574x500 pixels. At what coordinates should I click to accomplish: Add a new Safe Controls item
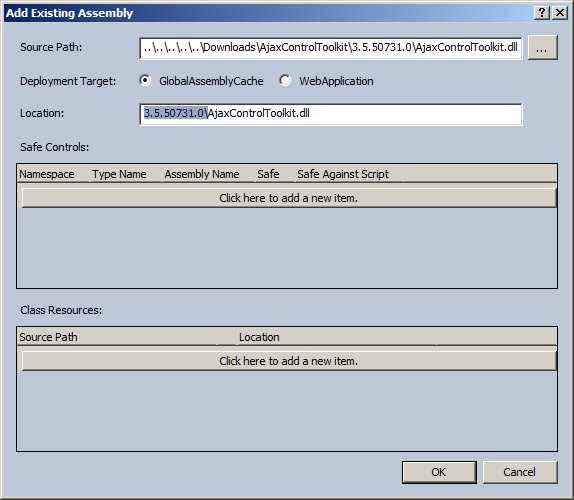pos(289,198)
